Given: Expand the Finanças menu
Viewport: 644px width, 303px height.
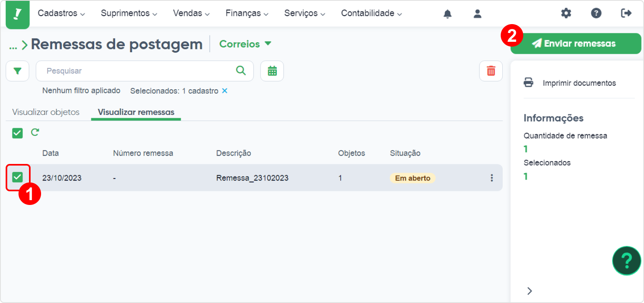Looking at the screenshot, I should (x=247, y=13).
